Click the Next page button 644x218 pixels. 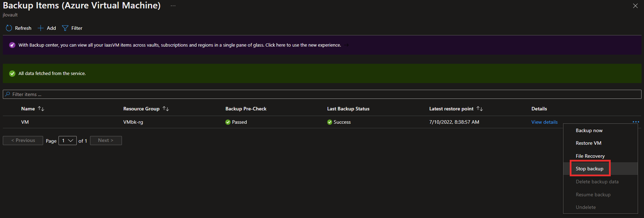pos(106,141)
